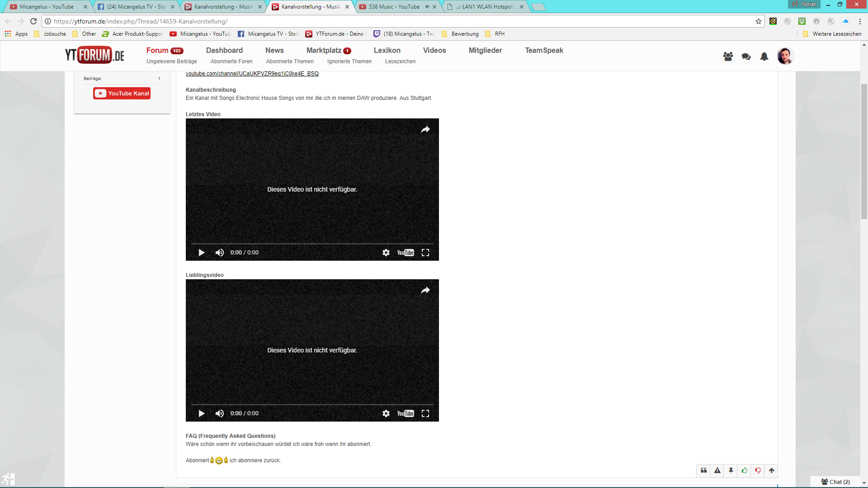Screen dimensions: 868x488
Task: Report post with warning triangle icon
Action: coord(717,470)
